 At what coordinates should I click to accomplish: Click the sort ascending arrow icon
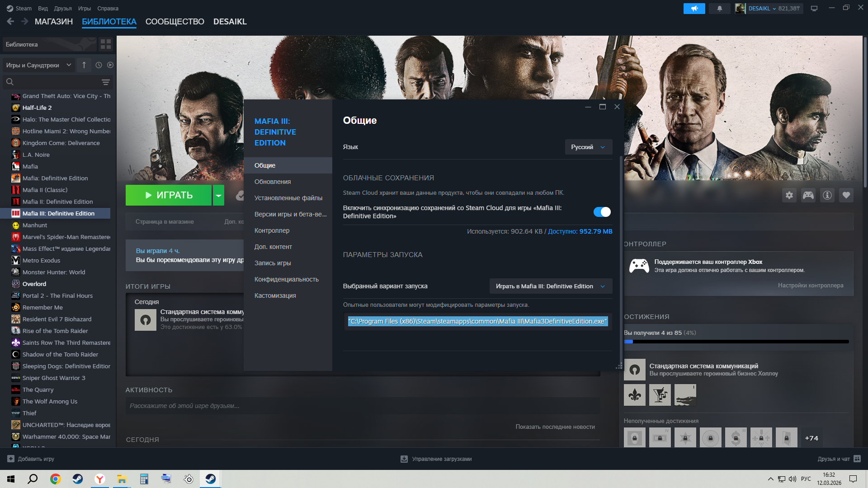(84, 65)
